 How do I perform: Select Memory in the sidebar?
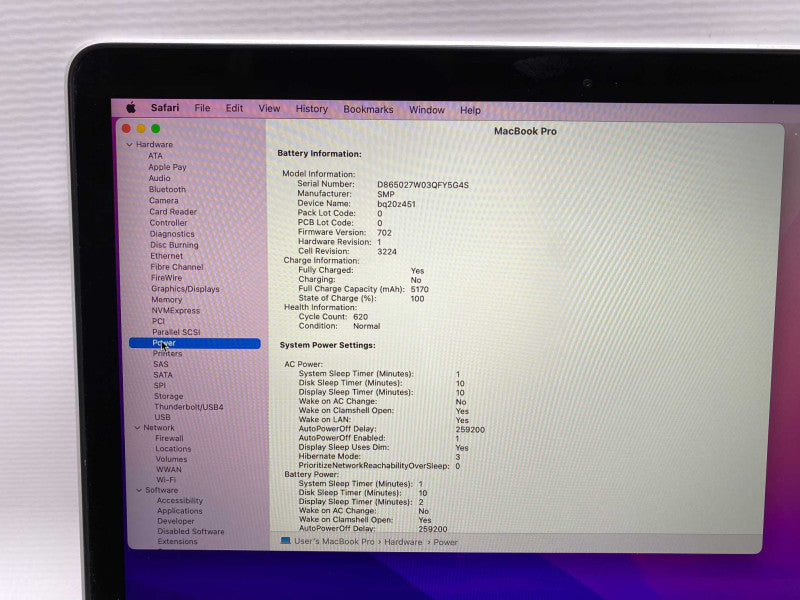tap(166, 300)
